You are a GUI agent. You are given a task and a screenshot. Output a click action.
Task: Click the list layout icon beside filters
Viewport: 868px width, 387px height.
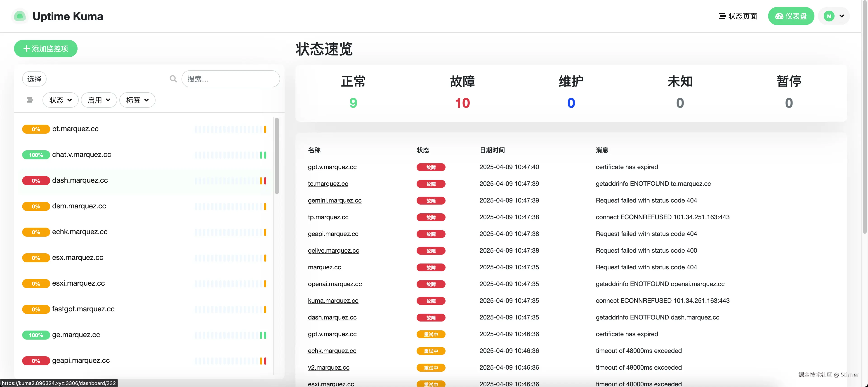pyautogui.click(x=30, y=100)
